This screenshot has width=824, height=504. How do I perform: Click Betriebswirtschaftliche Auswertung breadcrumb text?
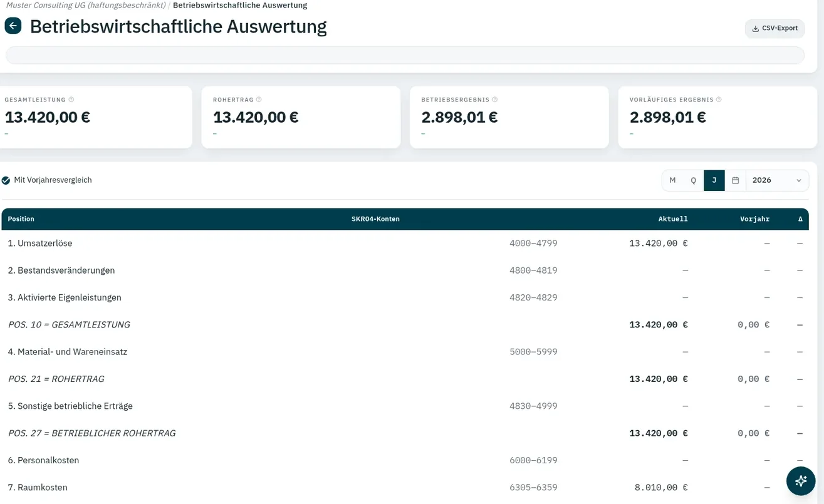pos(240,5)
